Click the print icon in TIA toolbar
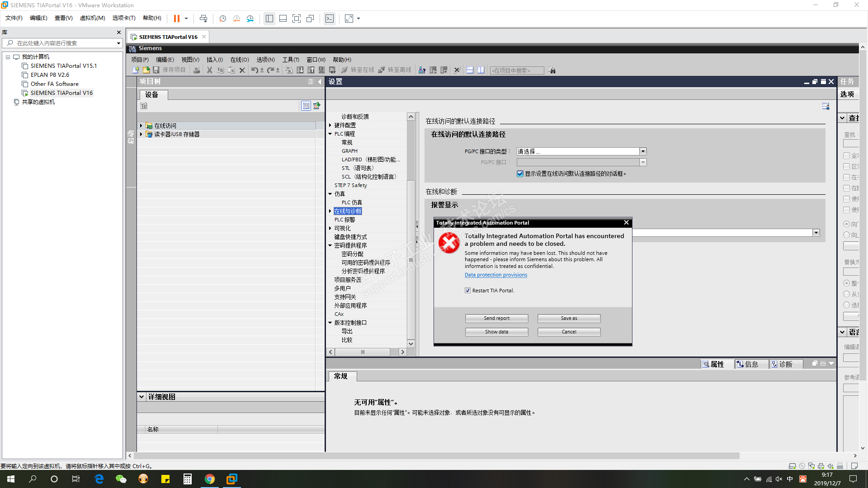The image size is (868, 488). (196, 70)
